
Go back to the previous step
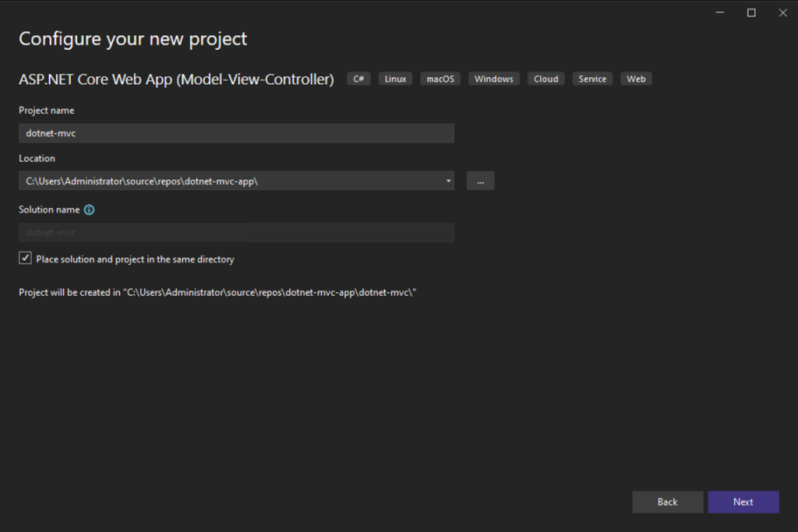(x=667, y=502)
